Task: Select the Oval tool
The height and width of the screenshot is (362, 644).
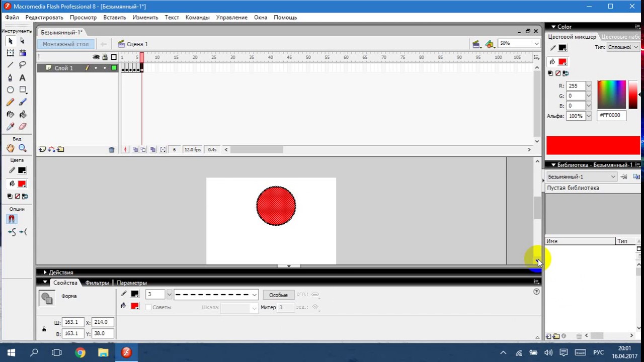Action: coord(10,89)
